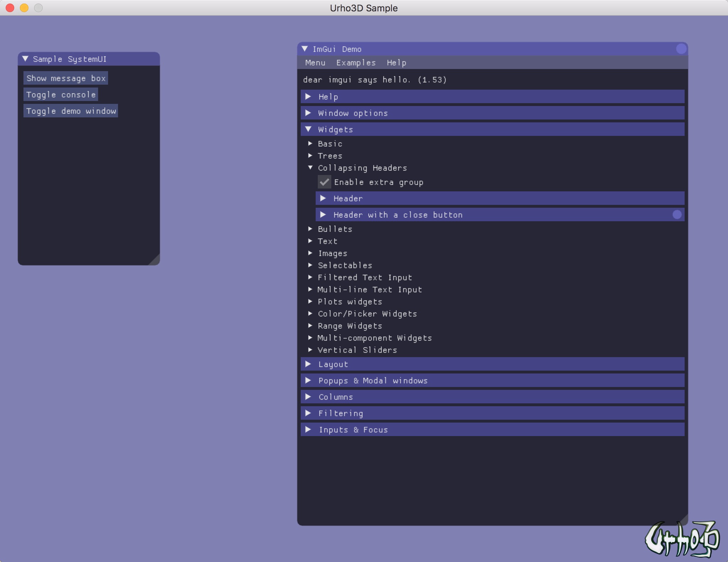Open the Examples menu
Screen dimensions: 728x562
tap(356, 63)
